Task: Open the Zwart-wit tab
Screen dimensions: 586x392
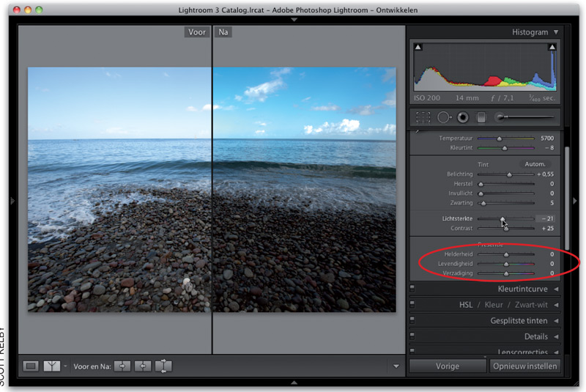Action: coord(531,305)
